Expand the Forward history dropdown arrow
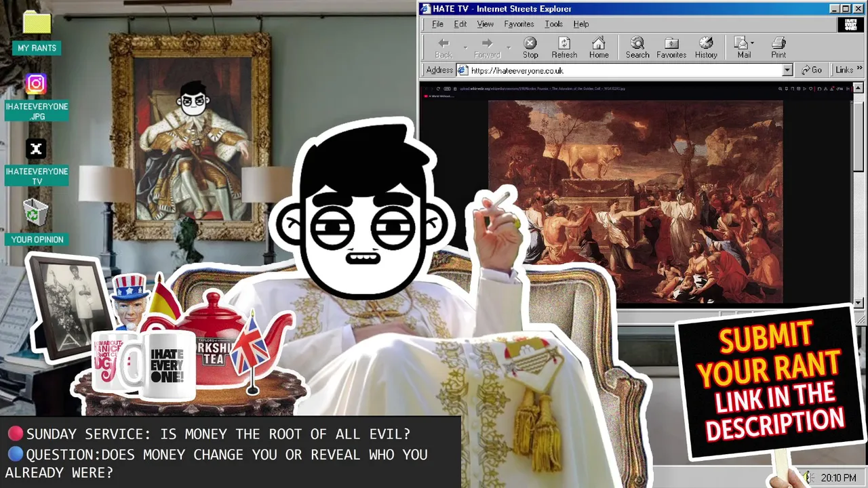 click(509, 47)
